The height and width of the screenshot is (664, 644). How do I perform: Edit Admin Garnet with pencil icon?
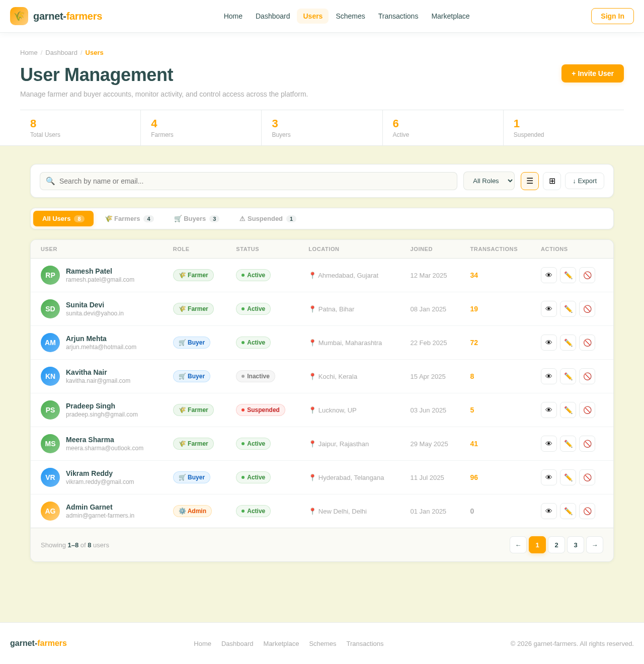(x=568, y=511)
